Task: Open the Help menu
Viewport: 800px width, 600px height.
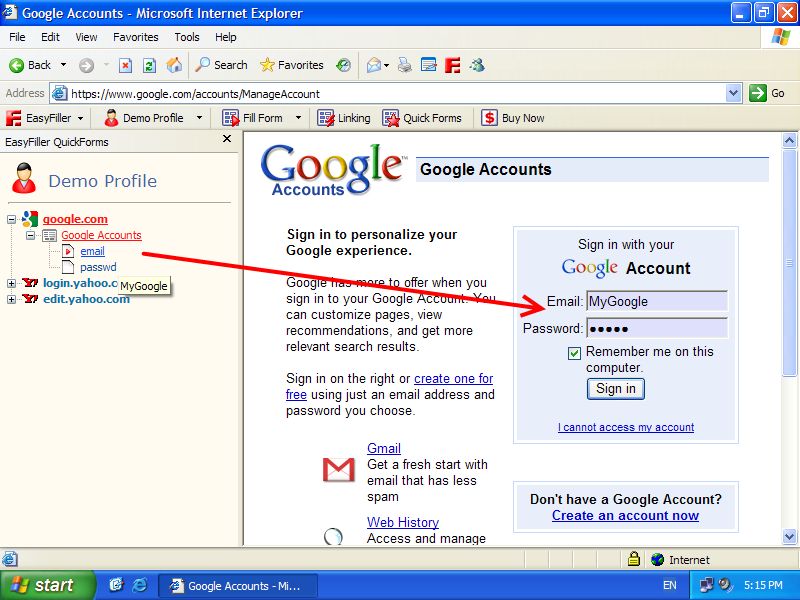Action: [x=226, y=37]
